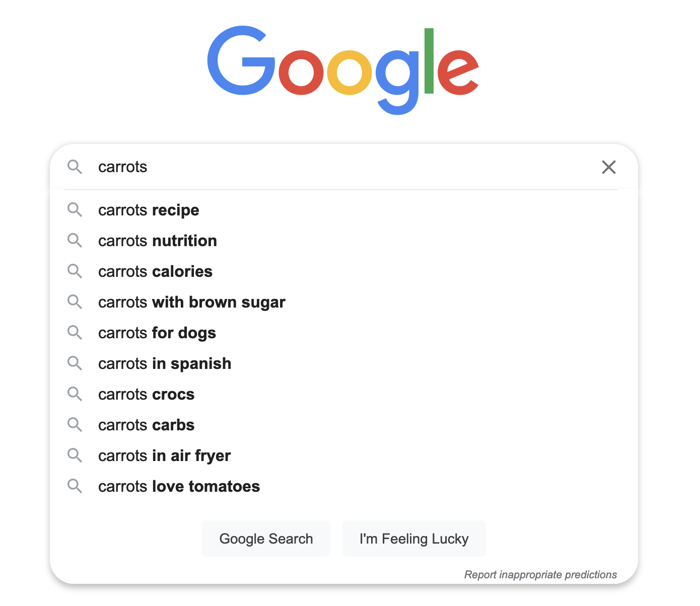Click the magnifier icon in search box
This screenshot has width=700, height=606.
tap(75, 167)
